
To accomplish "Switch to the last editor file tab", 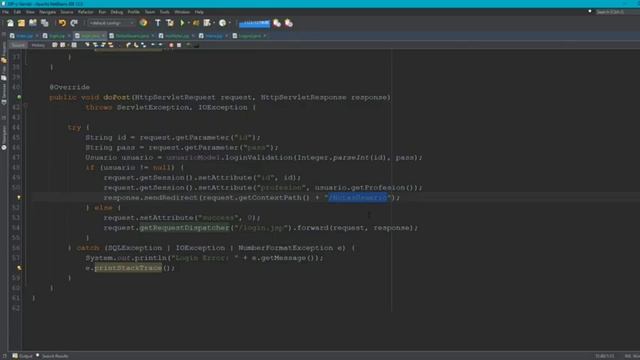I will coord(249,36).
